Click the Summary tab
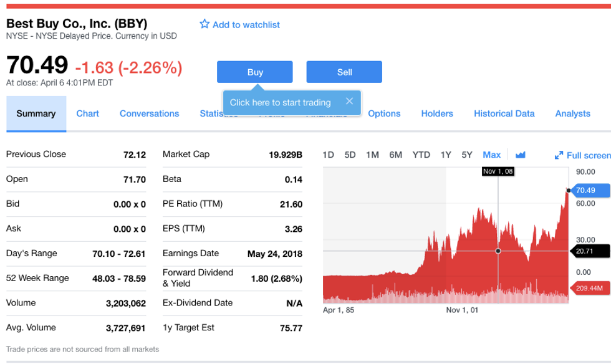 [36, 113]
